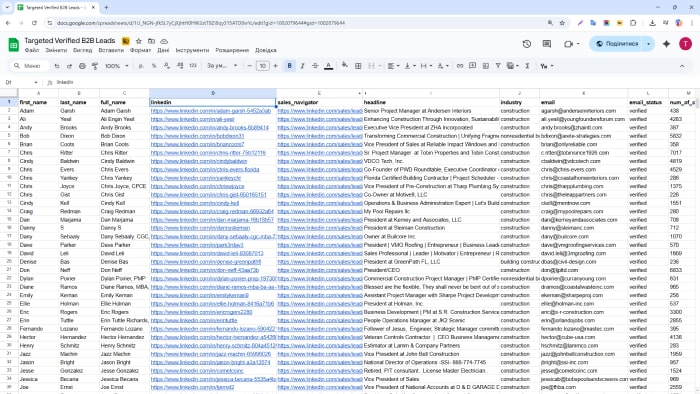Screen dimensions: 700x394
Task: Open the Довідка menu
Action: point(266,50)
